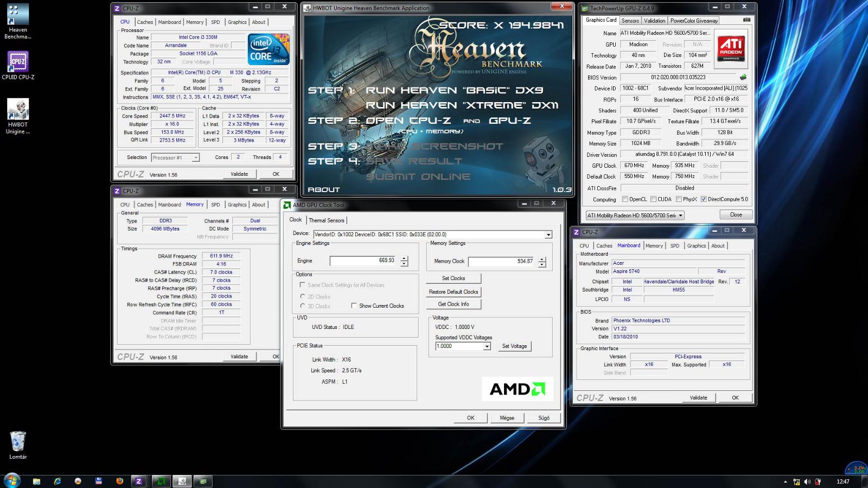Click the BIOS save chip icon in GPU-Z

point(743,77)
